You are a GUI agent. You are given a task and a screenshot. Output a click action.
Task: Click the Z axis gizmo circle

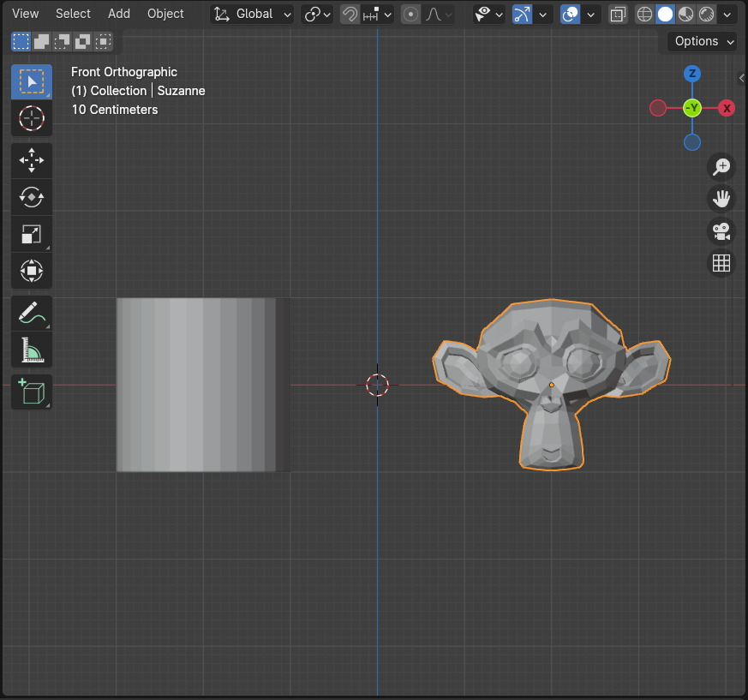(692, 74)
